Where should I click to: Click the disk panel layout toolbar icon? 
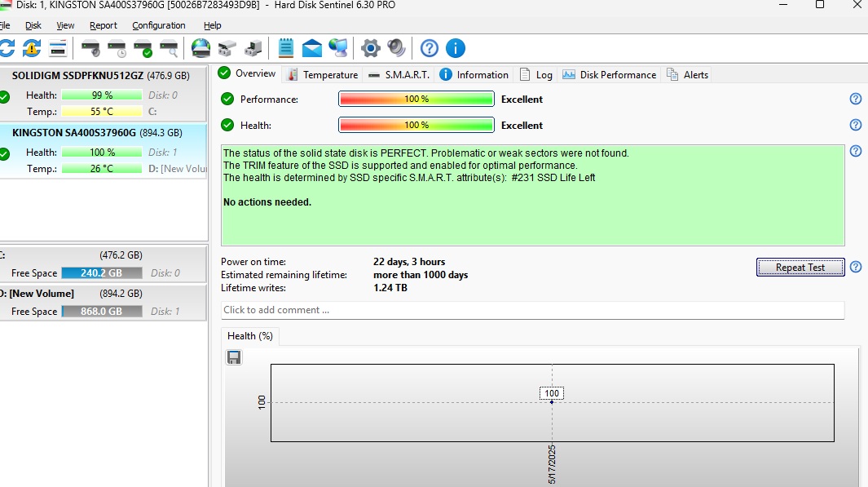click(58, 48)
